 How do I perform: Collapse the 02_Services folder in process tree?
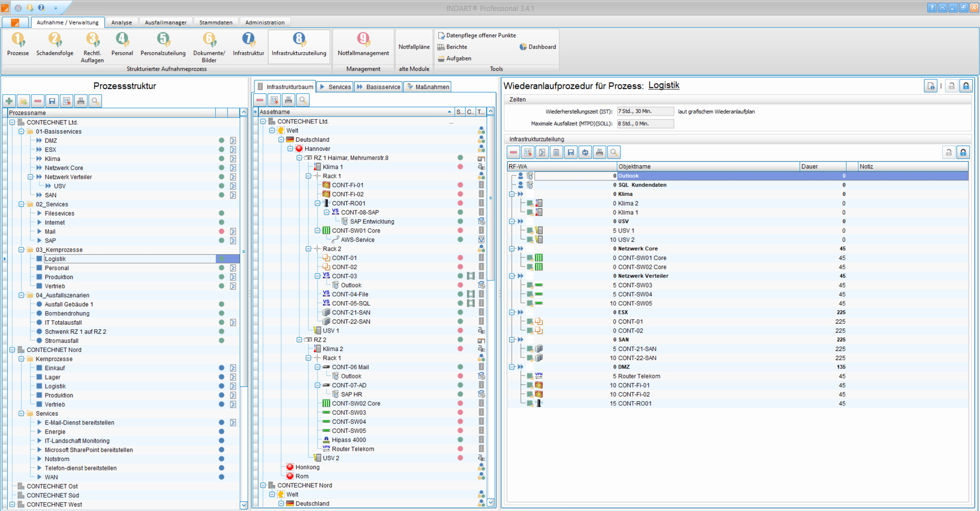21,204
